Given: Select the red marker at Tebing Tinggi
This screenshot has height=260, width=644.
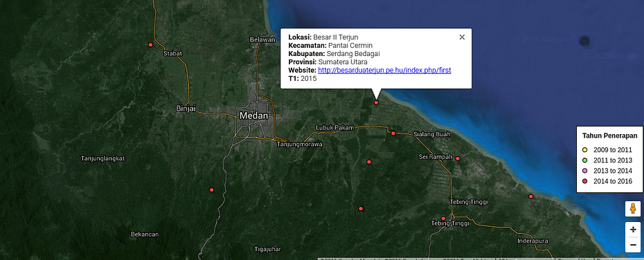Looking at the screenshot, I should tap(443, 219).
